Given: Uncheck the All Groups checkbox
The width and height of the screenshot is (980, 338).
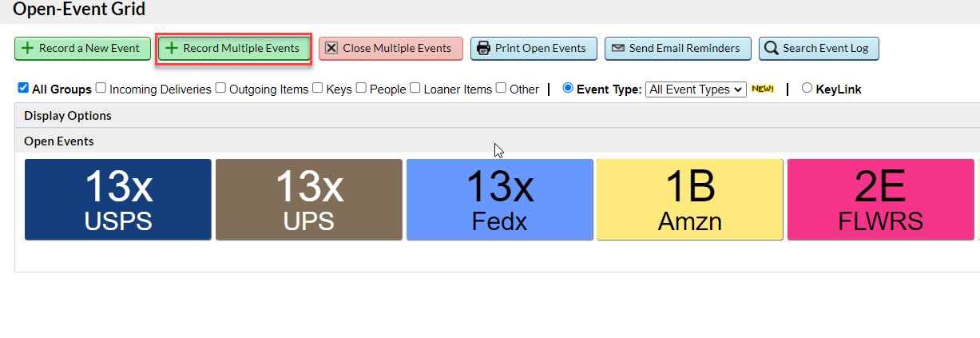Looking at the screenshot, I should click(23, 88).
